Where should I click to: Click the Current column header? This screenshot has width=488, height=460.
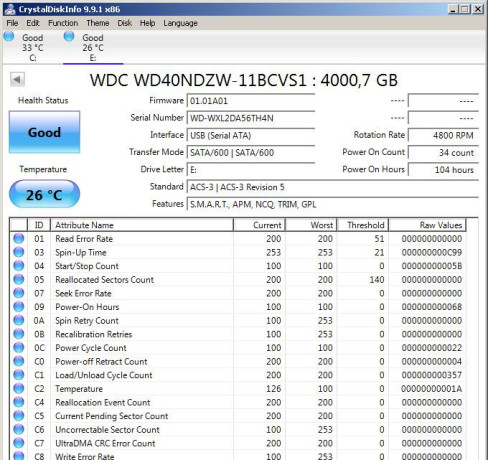259,225
